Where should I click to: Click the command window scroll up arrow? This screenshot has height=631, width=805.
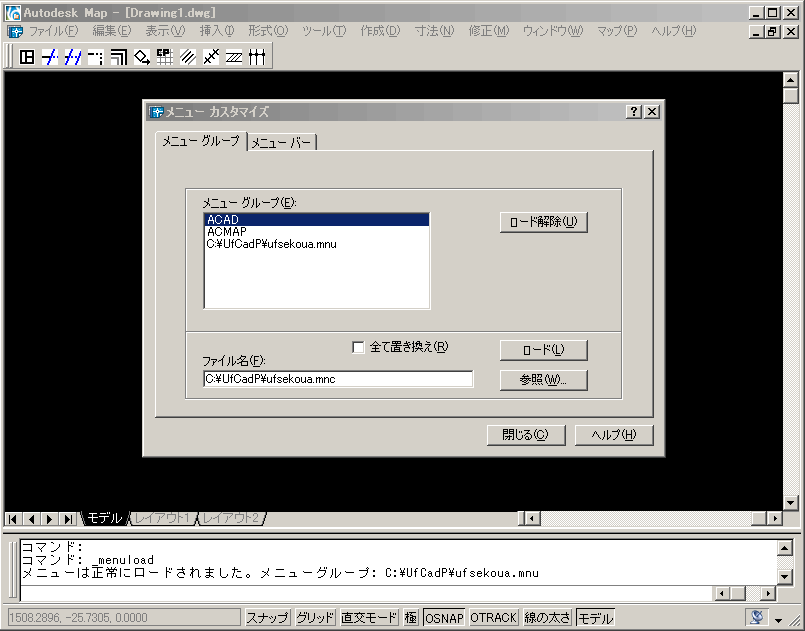click(785, 548)
